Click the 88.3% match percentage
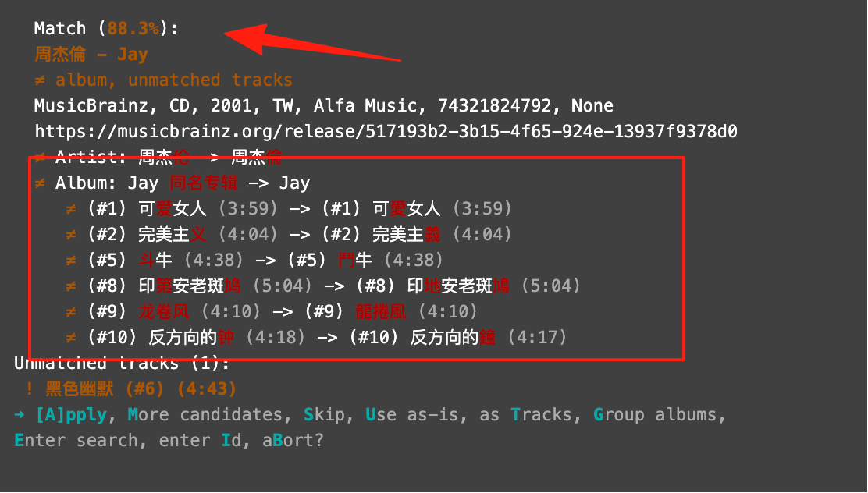Screen dimensions: 868x493 pyautogui.click(x=133, y=28)
